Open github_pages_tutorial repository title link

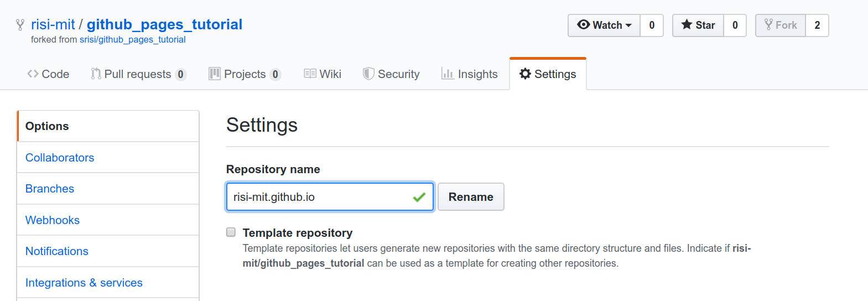164,24
